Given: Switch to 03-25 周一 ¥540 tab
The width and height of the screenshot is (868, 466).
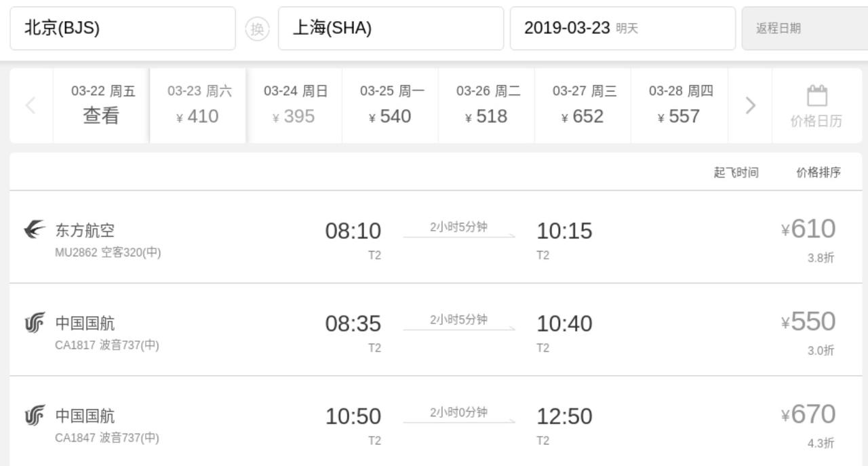Looking at the screenshot, I should (391, 105).
